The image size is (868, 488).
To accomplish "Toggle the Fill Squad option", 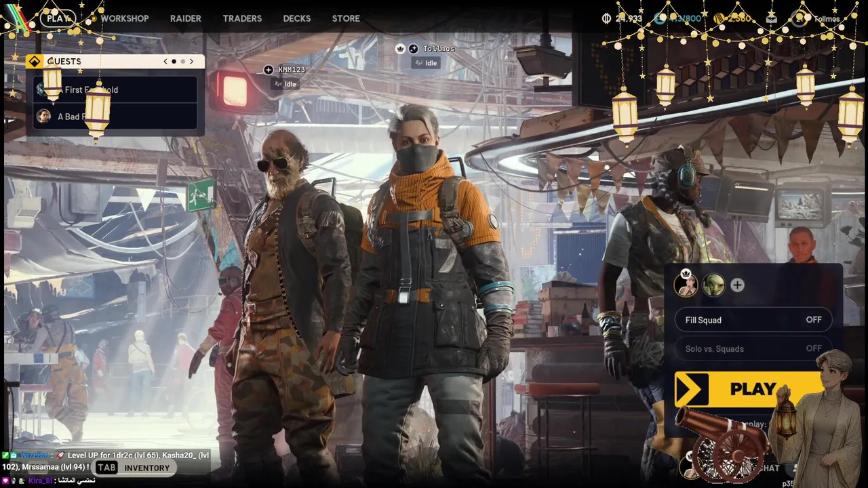I will coord(753,320).
